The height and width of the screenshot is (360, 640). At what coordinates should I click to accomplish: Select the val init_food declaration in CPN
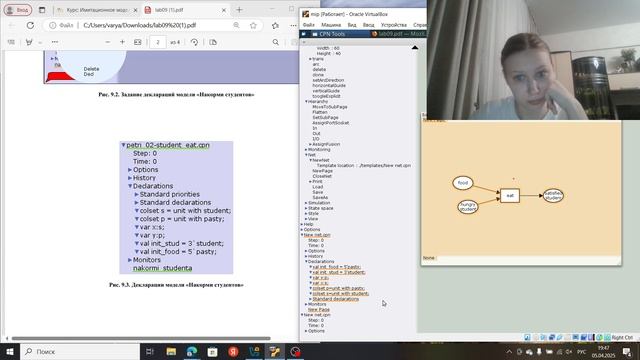(x=336, y=267)
